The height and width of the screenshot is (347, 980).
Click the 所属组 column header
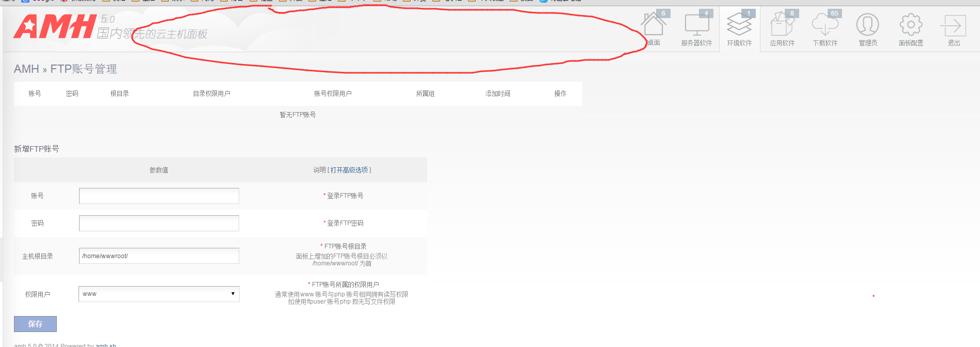pyautogui.click(x=425, y=93)
